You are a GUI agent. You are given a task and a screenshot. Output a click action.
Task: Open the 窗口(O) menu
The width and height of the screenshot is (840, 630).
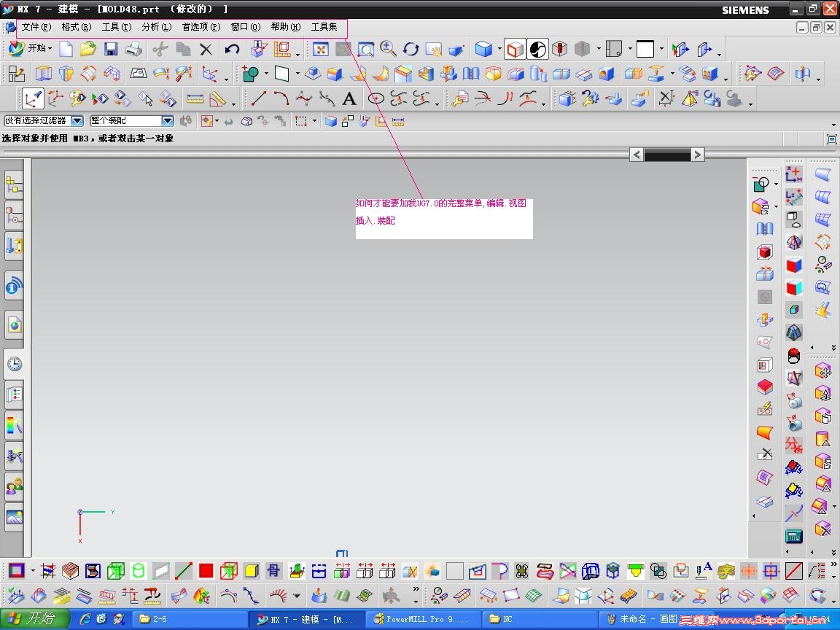point(245,27)
